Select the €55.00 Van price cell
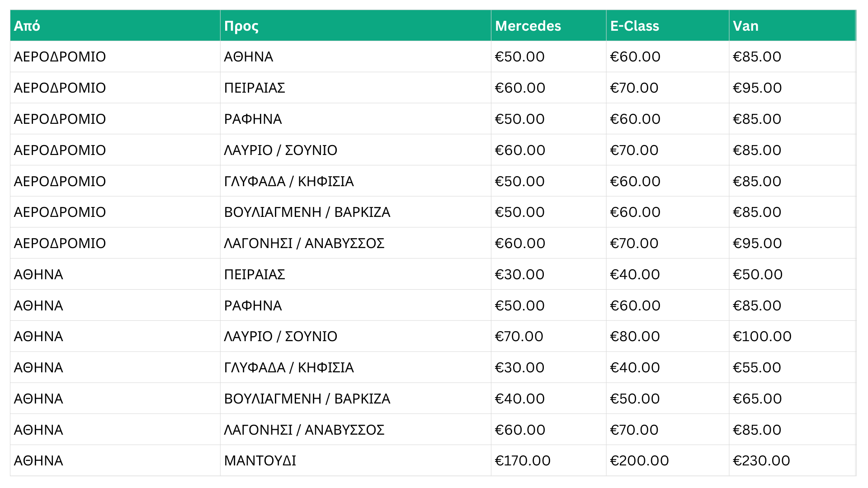868x488 pixels. tap(757, 367)
